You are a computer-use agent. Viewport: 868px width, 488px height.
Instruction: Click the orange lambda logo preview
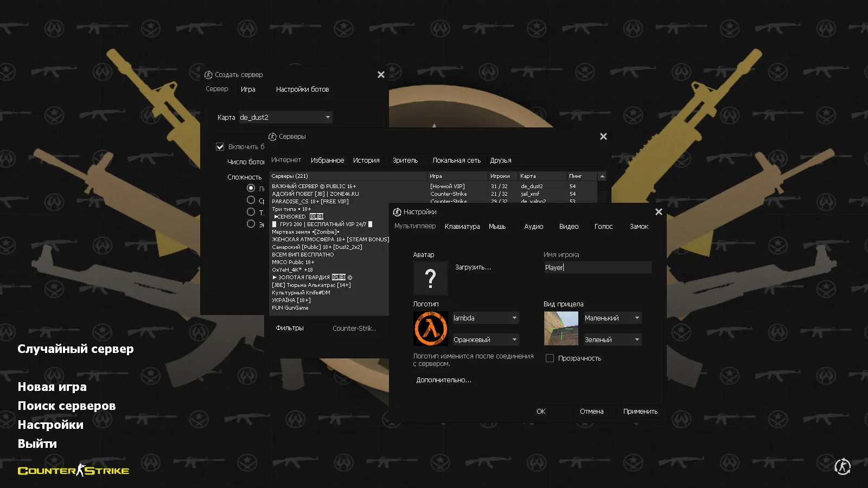[x=430, y=329]
